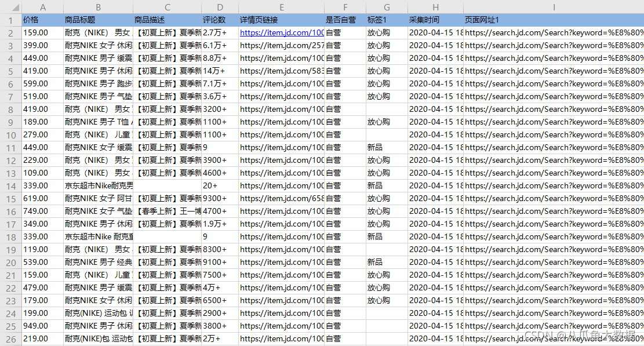Click the select-all corner triangle

click(x=15, y=8)
